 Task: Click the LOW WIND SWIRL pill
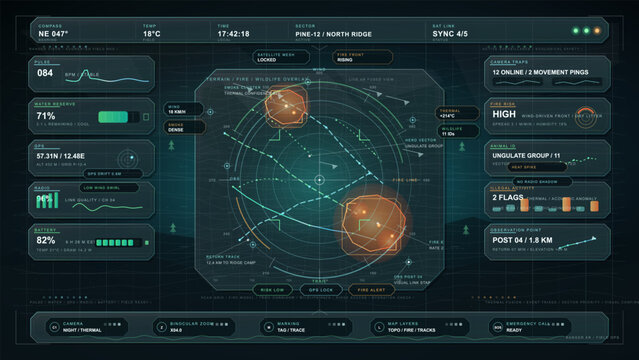pos(109,188)
